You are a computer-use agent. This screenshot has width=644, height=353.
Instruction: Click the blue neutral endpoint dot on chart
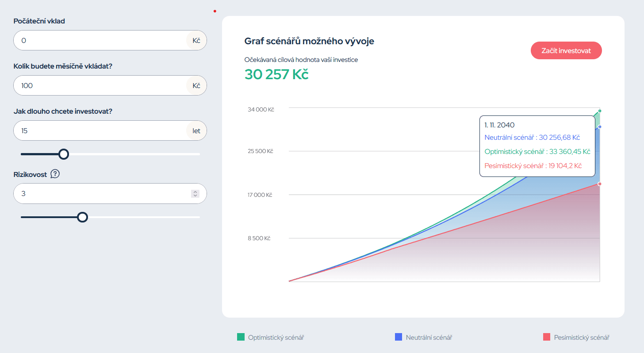[x=599, y=127]
